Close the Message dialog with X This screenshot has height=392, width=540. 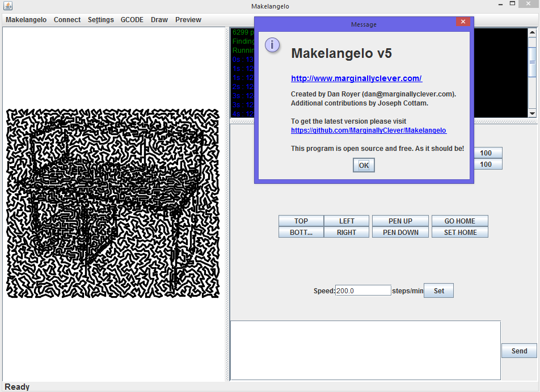pyautogui.click(x=463, y=22)
